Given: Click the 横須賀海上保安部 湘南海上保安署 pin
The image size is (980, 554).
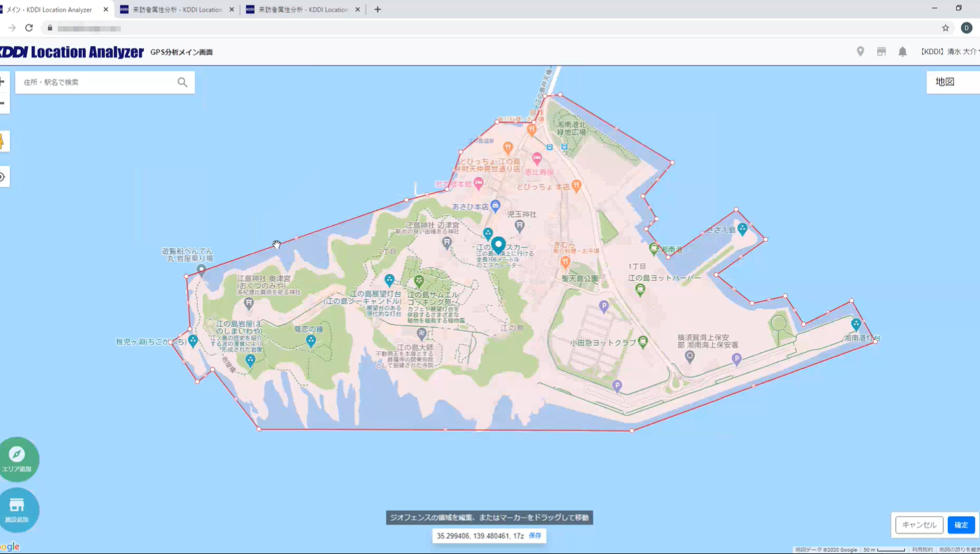Looking at the screenshot, I should coord(689,356).
